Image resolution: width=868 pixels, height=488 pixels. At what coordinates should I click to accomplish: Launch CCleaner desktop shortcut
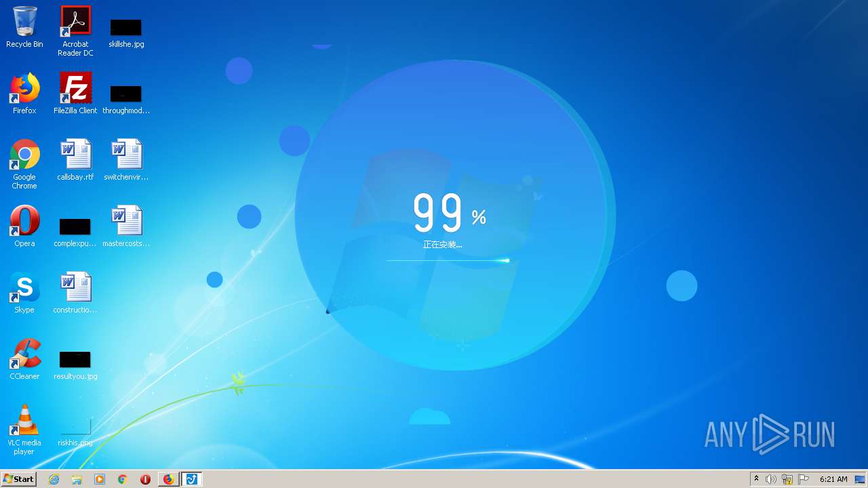tap(24, 359)
